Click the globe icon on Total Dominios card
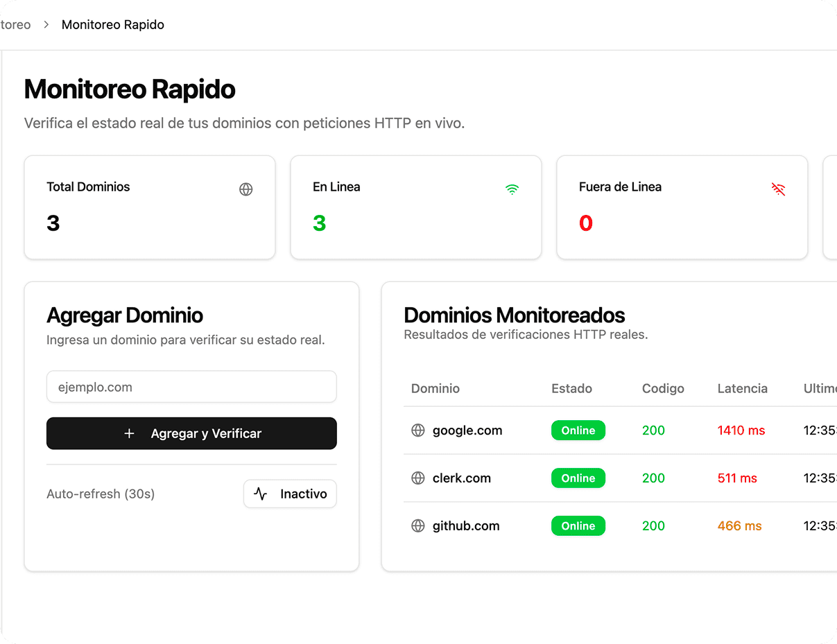Image resolution: width=837 pixels, height=644 pixels. [x=246, y=189]
